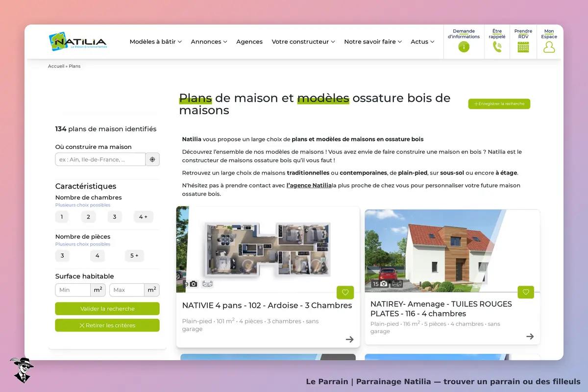
Task: Select 4 pièces filter
Action: click(x=97, y=256)
